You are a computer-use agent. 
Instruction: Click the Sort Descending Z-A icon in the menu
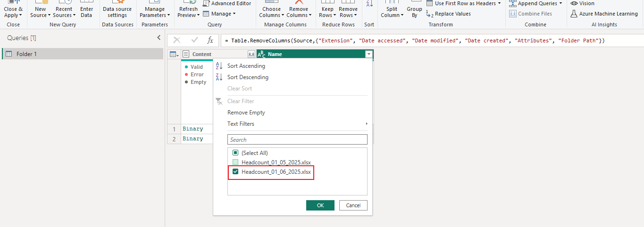[219, 77]
